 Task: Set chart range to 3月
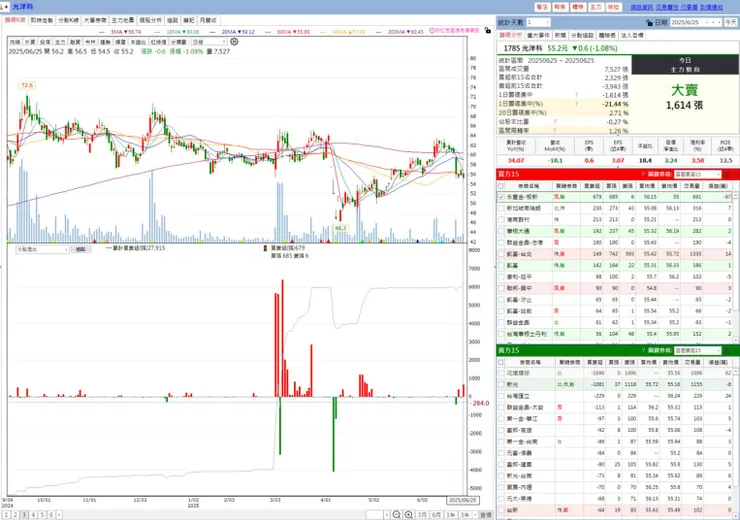(x=422, y=515)
